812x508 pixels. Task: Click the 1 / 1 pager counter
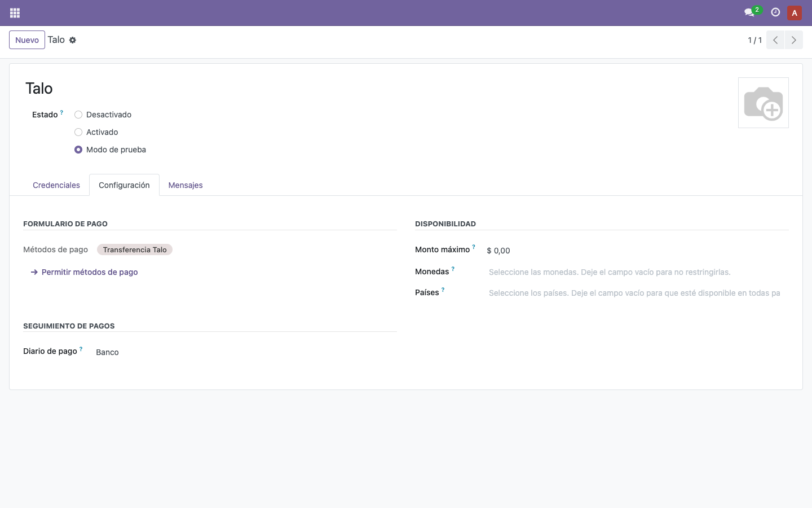pos(754,40)
